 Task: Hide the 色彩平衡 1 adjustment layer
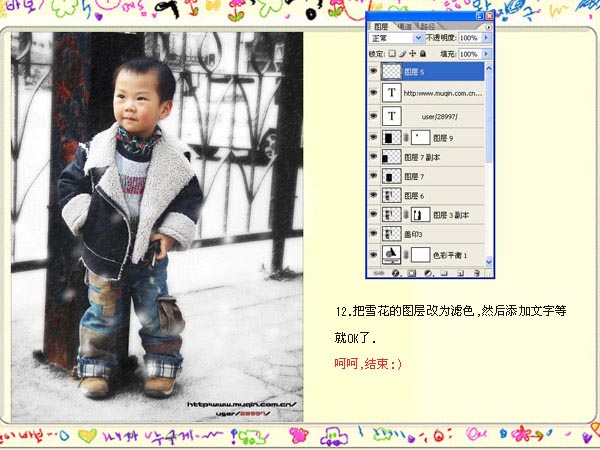374,254
